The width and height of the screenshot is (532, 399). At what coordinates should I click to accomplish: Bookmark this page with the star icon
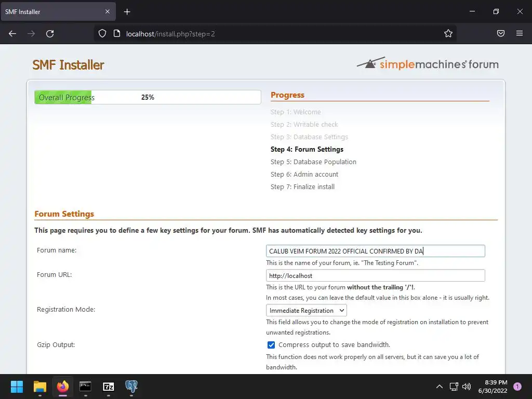(x=448, y=33)
